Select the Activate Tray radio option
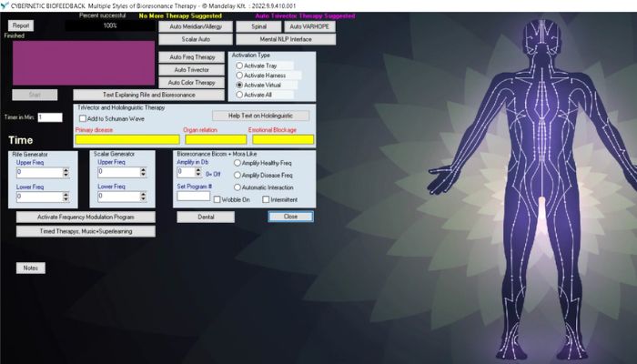 239,66
